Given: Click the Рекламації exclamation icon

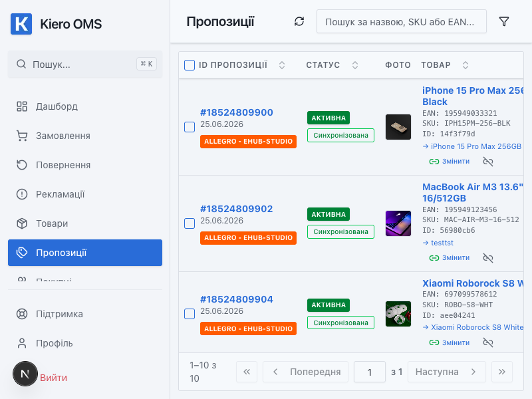Looking at the screenshot, I should tap(22, 194).
